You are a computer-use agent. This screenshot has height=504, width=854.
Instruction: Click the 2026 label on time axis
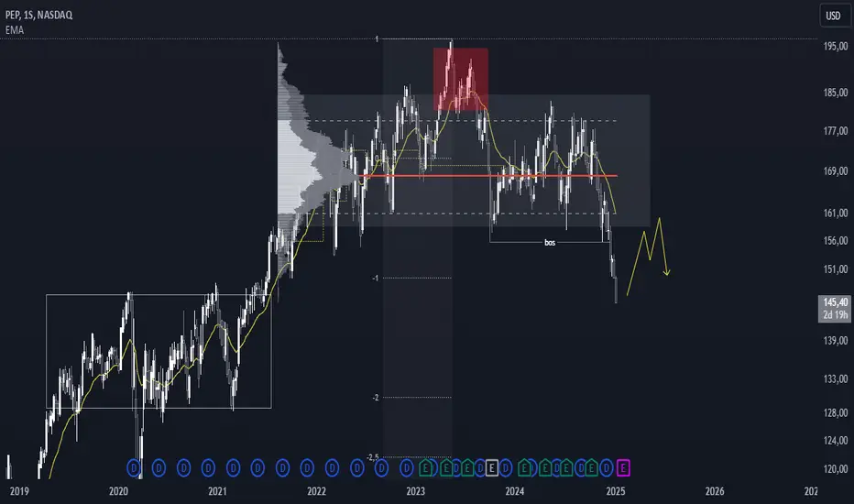click(715, 491)
